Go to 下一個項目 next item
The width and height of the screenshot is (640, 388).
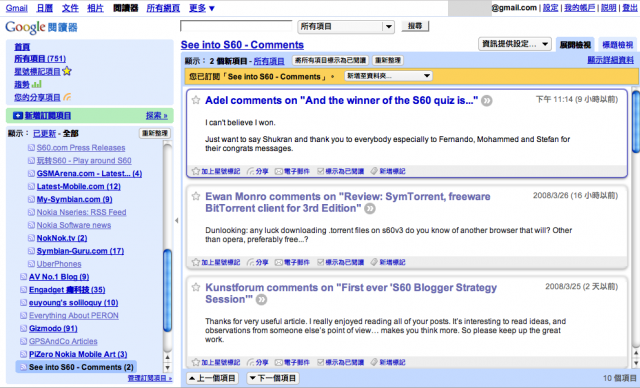point(273,378)
